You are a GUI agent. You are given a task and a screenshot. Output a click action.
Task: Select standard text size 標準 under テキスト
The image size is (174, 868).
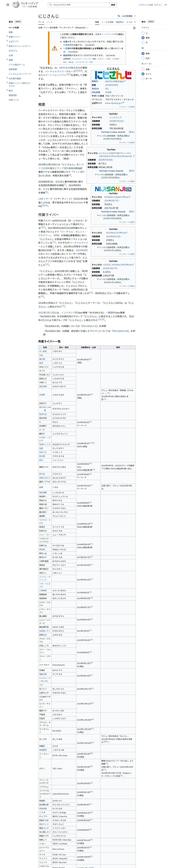click(143, 38)
